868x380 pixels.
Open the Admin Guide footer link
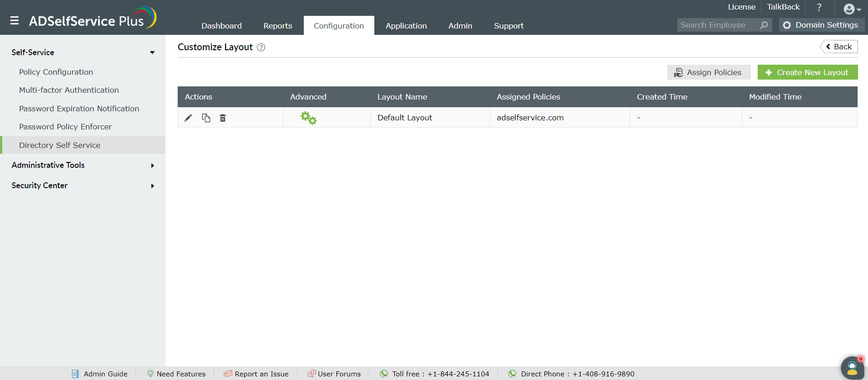[x=100, y=374]
